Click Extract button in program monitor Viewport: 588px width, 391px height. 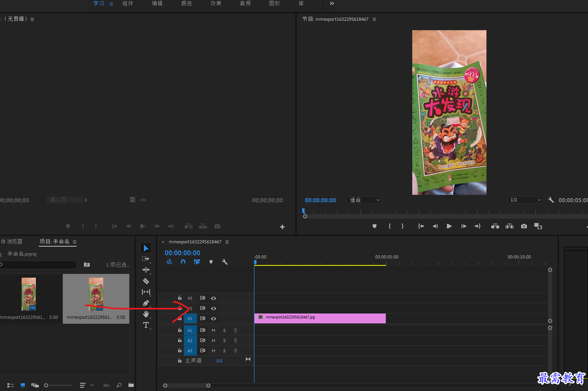[510, 226]
